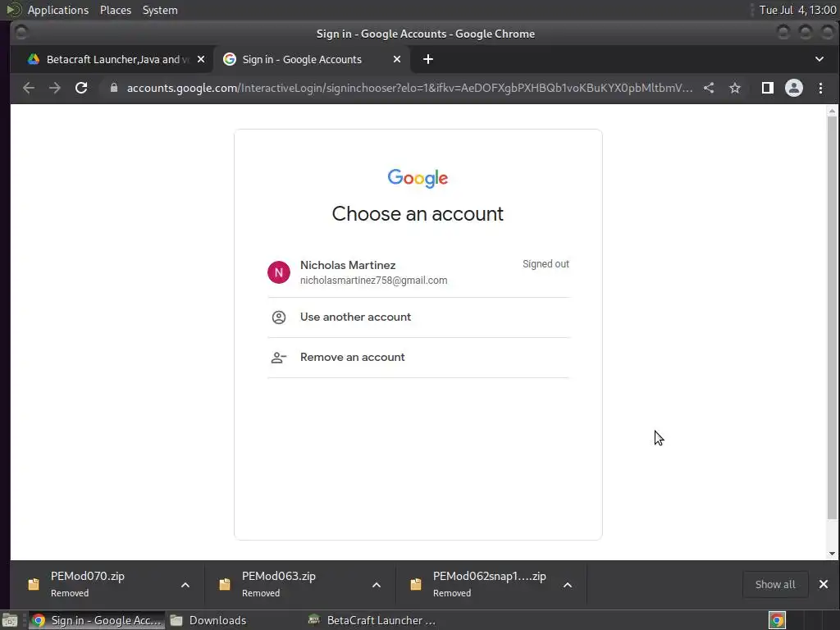Click the clock showing Tue Jul 4, 13:00

point(797,10)
